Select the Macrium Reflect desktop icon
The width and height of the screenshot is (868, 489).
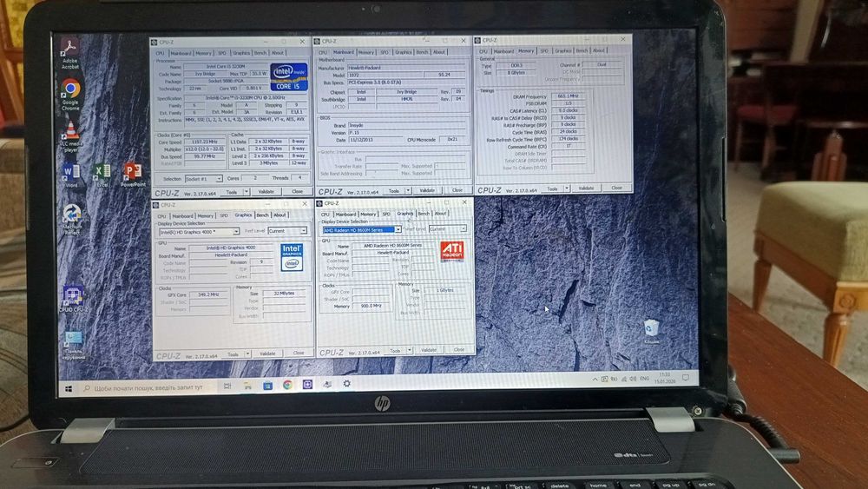(72, 219)
